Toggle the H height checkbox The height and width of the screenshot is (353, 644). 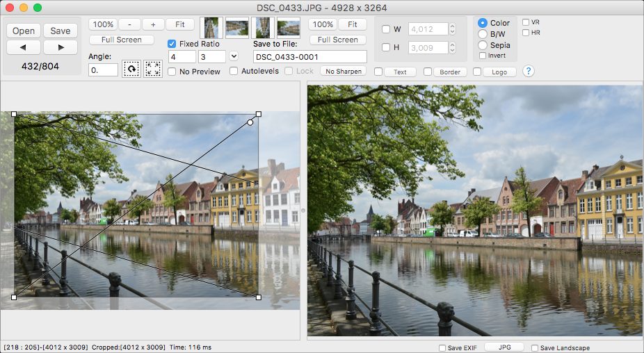click(x=386, y=47)
